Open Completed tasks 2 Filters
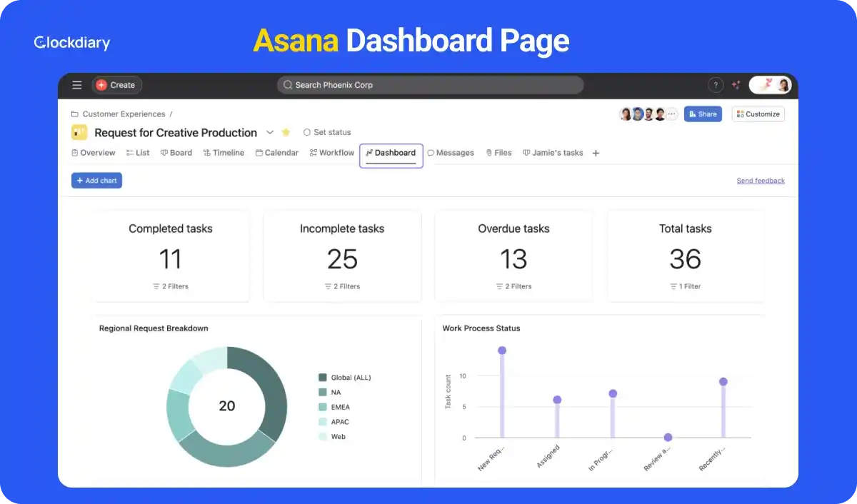 tap(171, 286)
